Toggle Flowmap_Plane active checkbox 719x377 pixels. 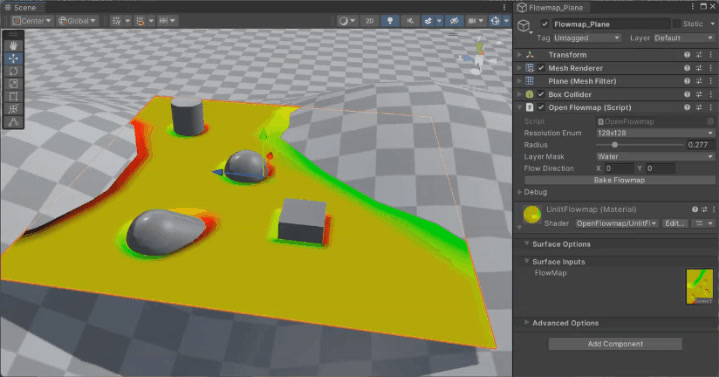(x=544, y=24)
